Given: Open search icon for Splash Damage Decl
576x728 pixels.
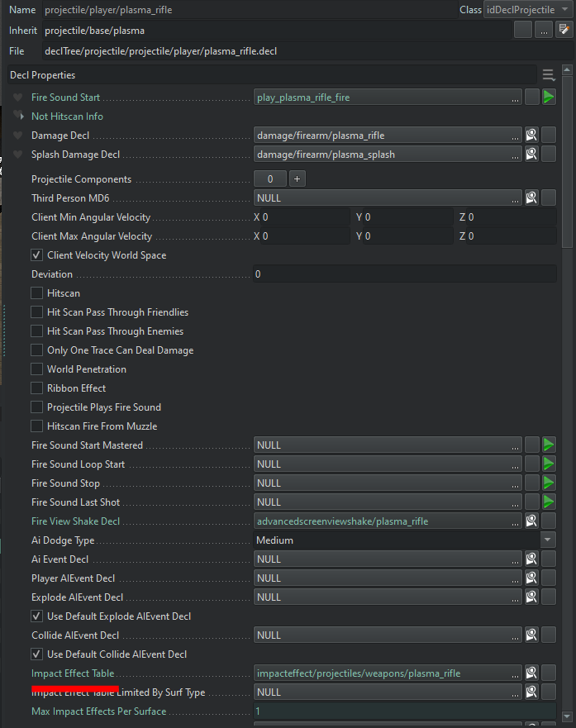Looking at the screenshot, I should (x=531, y=155).
